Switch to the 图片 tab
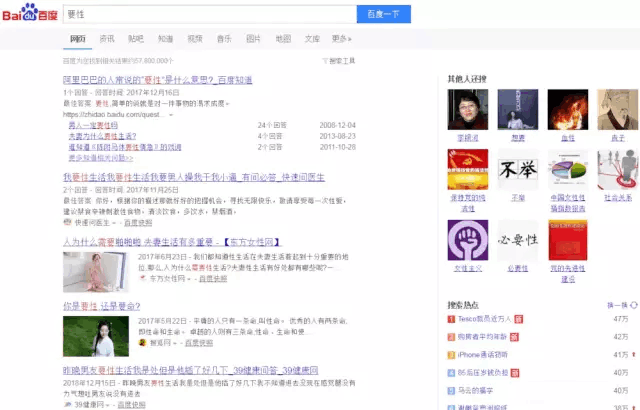 (253, 39)
